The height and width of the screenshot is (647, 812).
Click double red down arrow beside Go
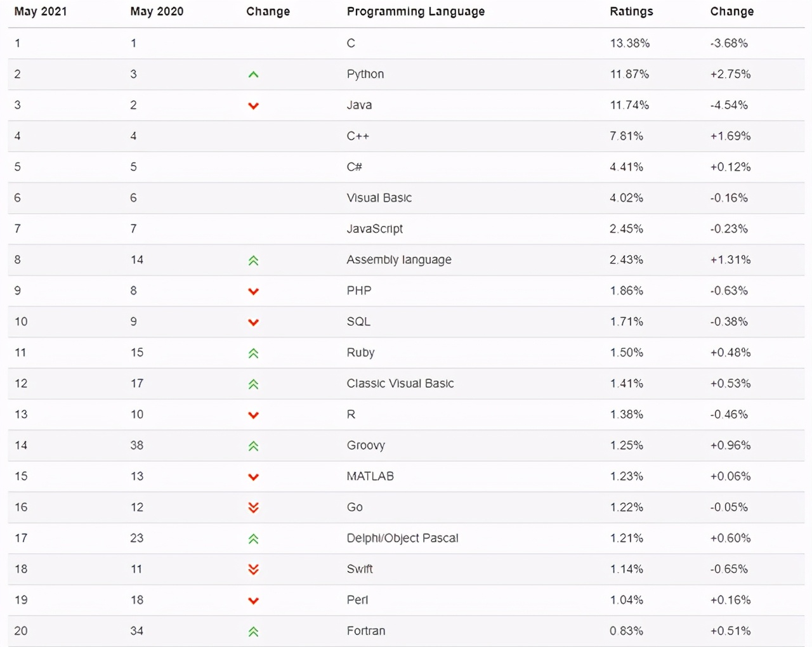click(x=253, y=507)
